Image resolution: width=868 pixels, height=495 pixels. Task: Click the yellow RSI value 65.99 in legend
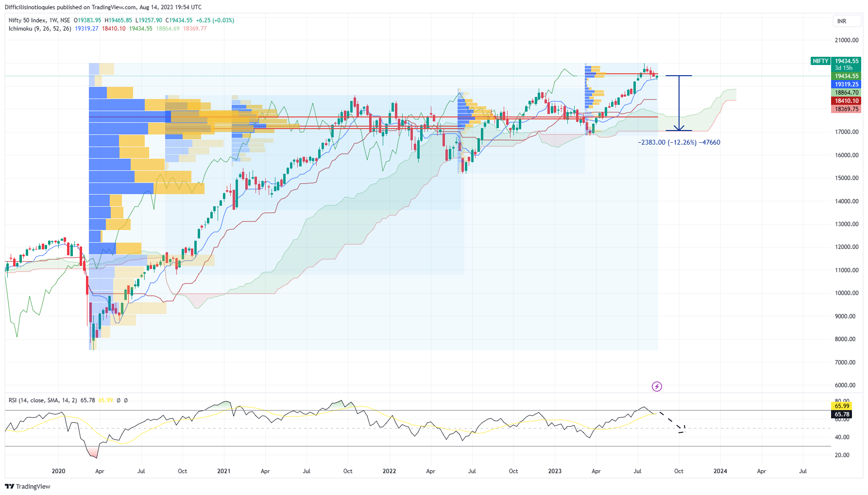[105, 400]
